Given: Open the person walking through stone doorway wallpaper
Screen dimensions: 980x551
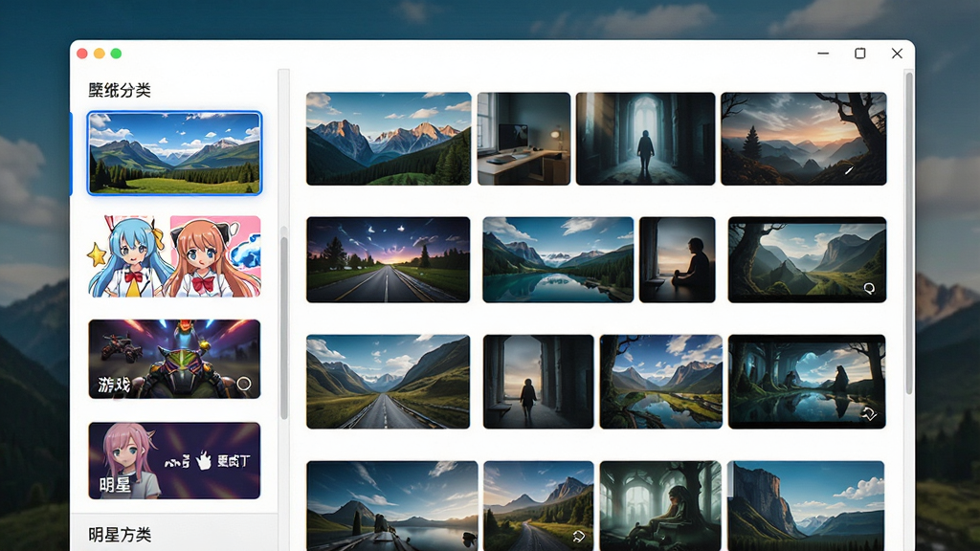Looking at the screenshot, I should point(538,382).
